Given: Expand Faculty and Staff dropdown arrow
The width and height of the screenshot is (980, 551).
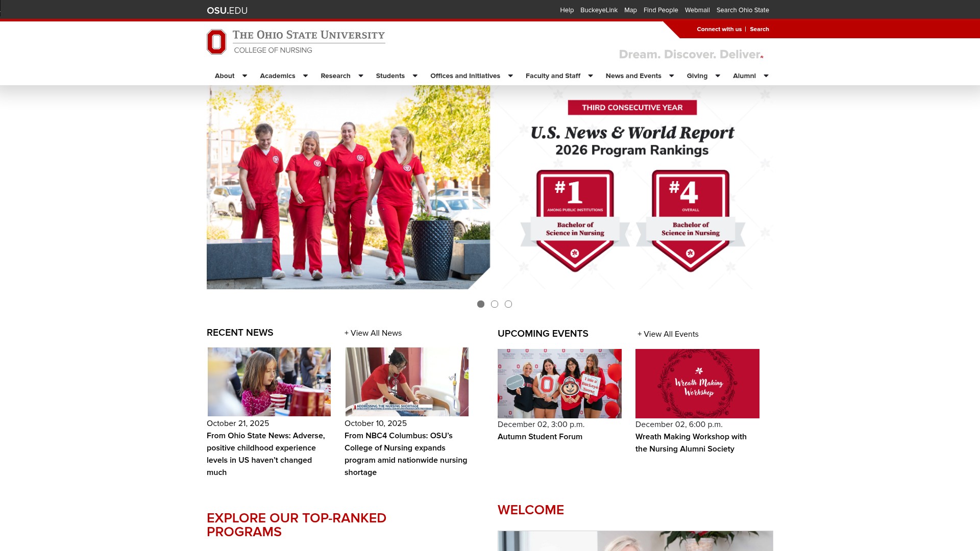Looking at the screenshot, I should pyautogui.click(x=591, y=76).
